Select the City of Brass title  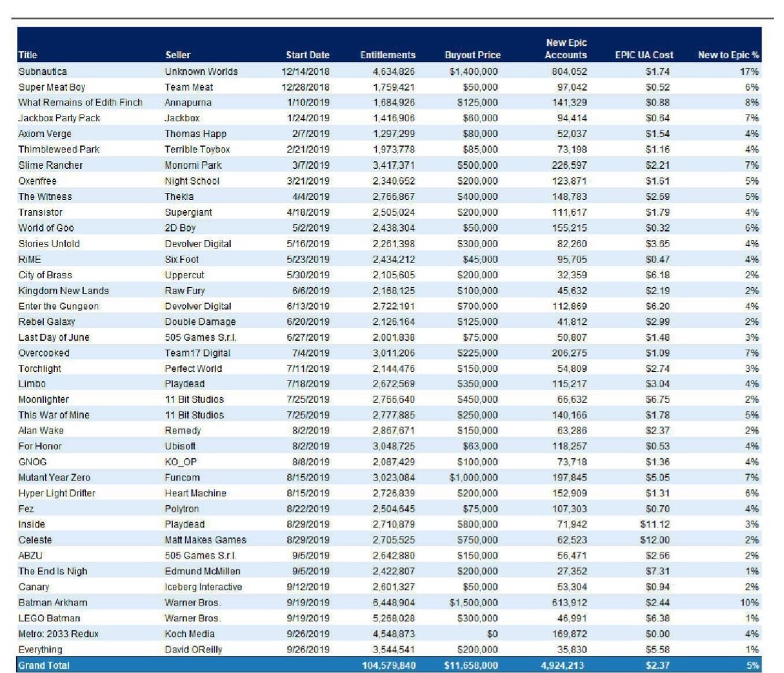point(45,275)
